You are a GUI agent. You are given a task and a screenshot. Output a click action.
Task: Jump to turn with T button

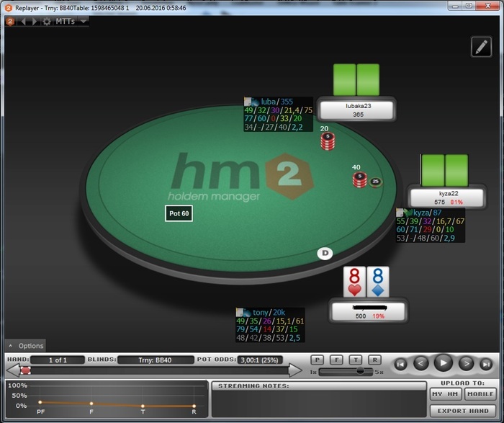point(356,360)
